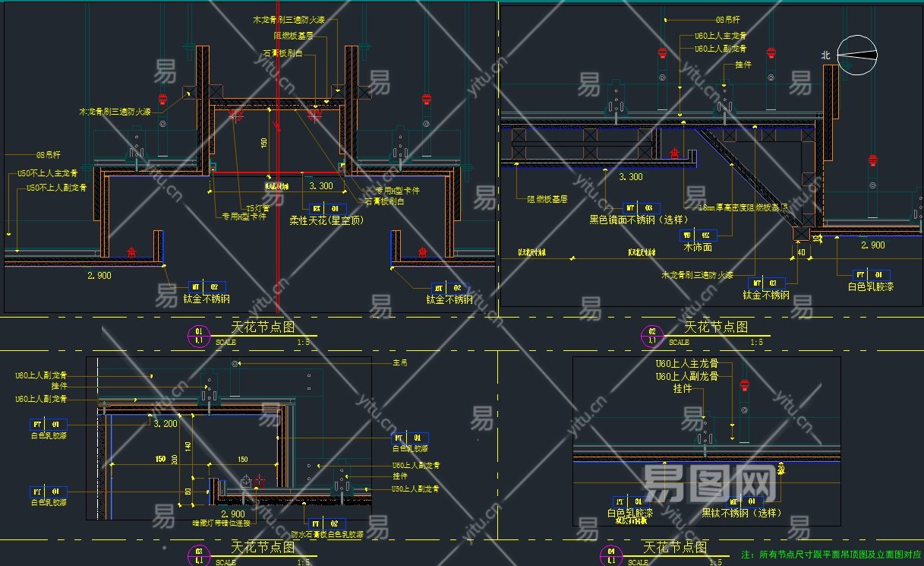Select the detail number 03 bubble
Screen dimensions: 924x566
(199, 556)
